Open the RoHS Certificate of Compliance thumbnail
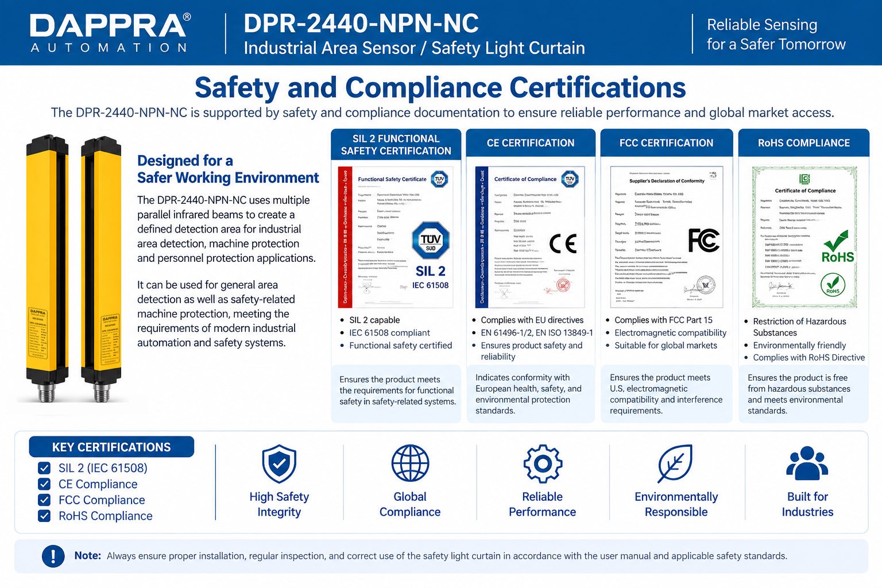The height and width of the screenshot is (588, 882). (804, 237)
